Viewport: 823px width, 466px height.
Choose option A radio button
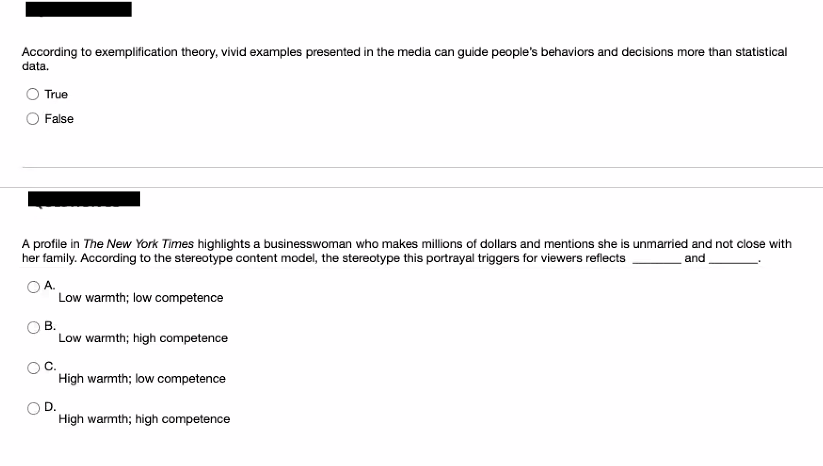34,287
